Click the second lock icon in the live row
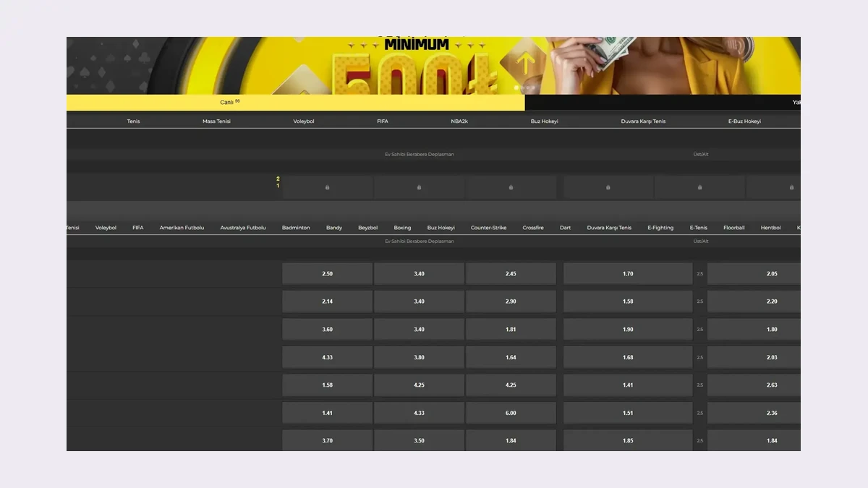 pos(419,187)
